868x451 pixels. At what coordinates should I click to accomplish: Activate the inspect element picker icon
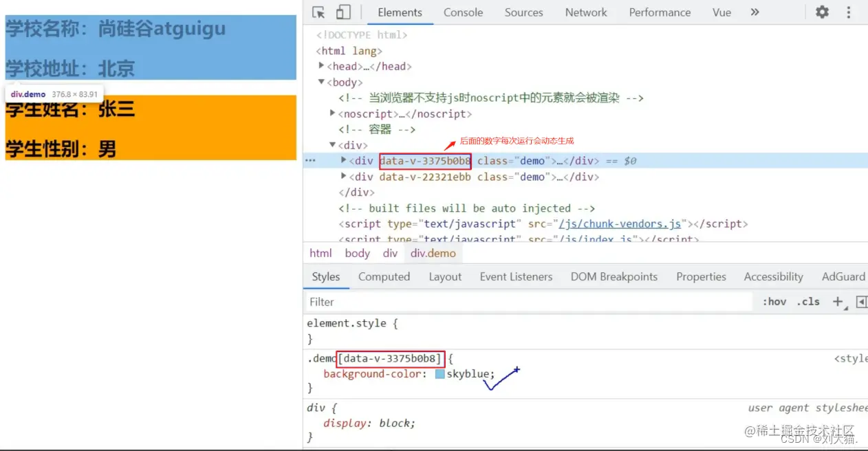tap(318, 12)
